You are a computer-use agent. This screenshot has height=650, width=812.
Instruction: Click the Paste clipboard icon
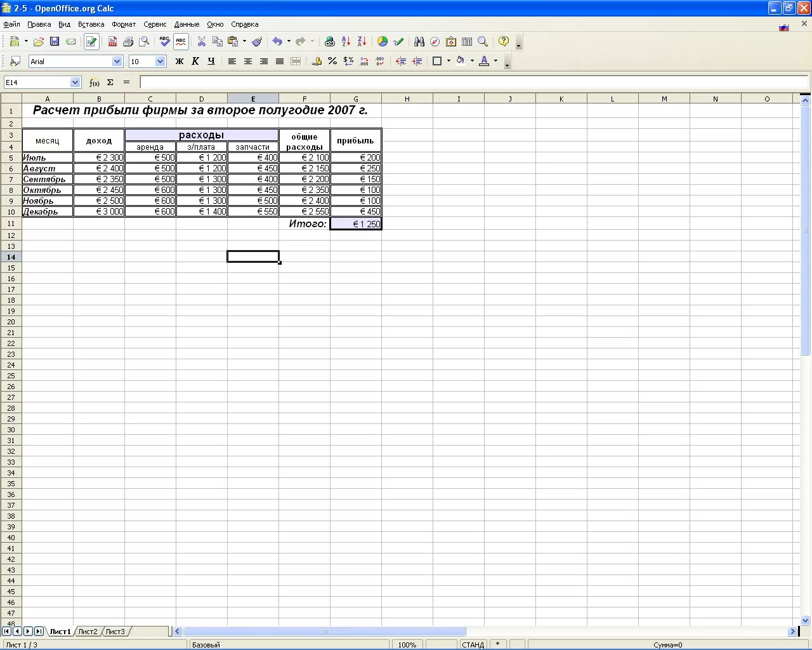[233, 41]
